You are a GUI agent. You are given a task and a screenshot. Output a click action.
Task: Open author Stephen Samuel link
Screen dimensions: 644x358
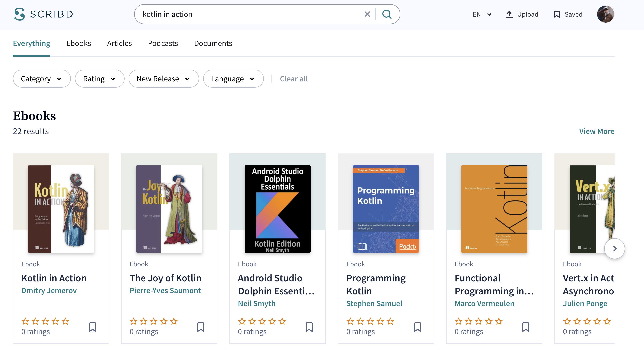(374, 303)
